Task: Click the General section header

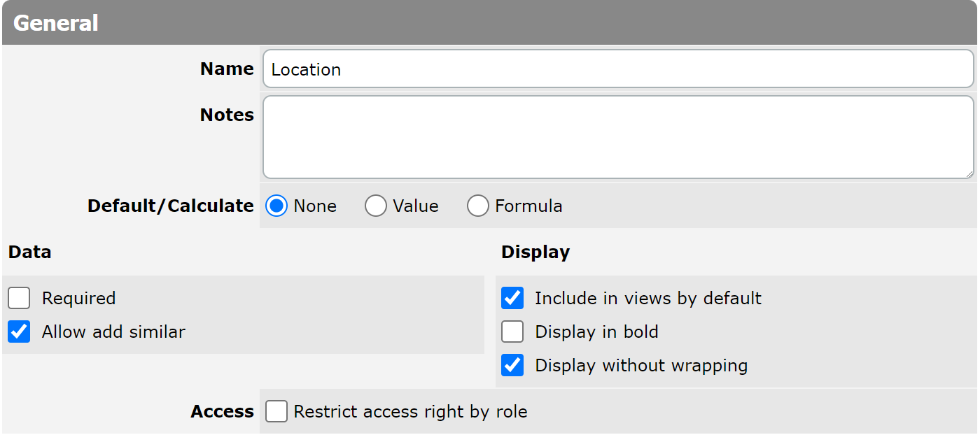Action: click(490, 22)
